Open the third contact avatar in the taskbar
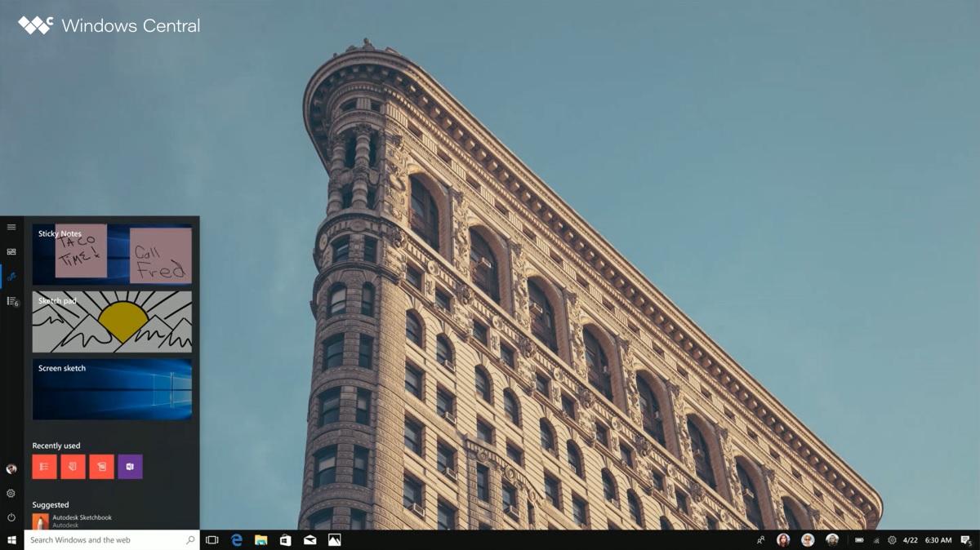The width and height of the screenshot is (980, 550). coord(832,540)
